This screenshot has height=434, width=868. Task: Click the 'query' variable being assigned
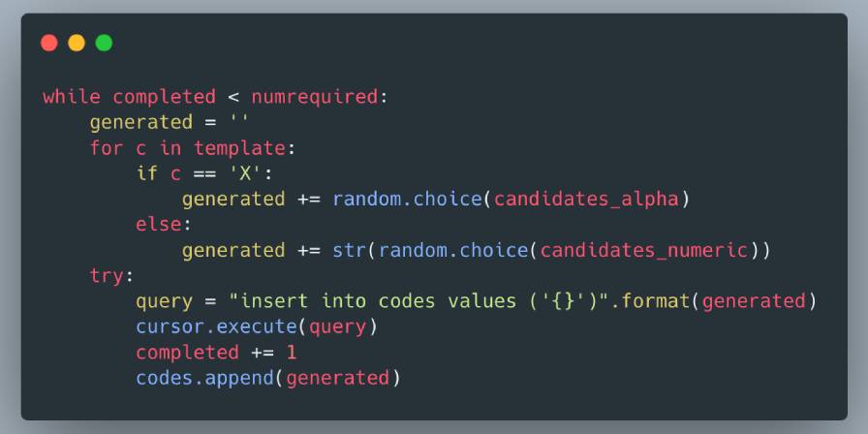tap(164, 301)
